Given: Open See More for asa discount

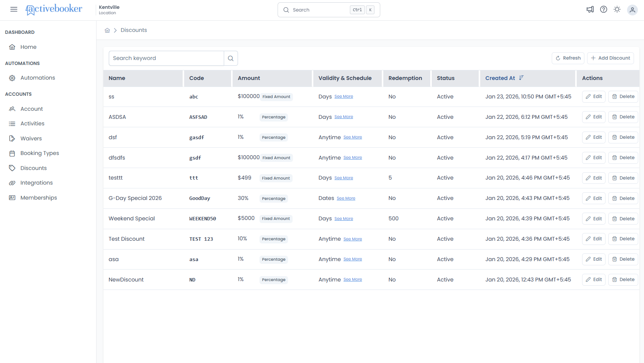Looking at the screenshot, I should pyautogui.click(x=353, y=259).
